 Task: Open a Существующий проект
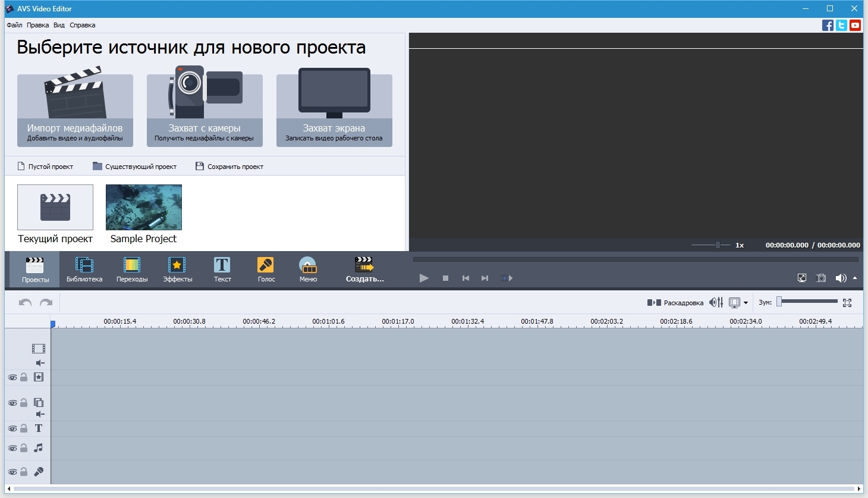pos(135,167)
